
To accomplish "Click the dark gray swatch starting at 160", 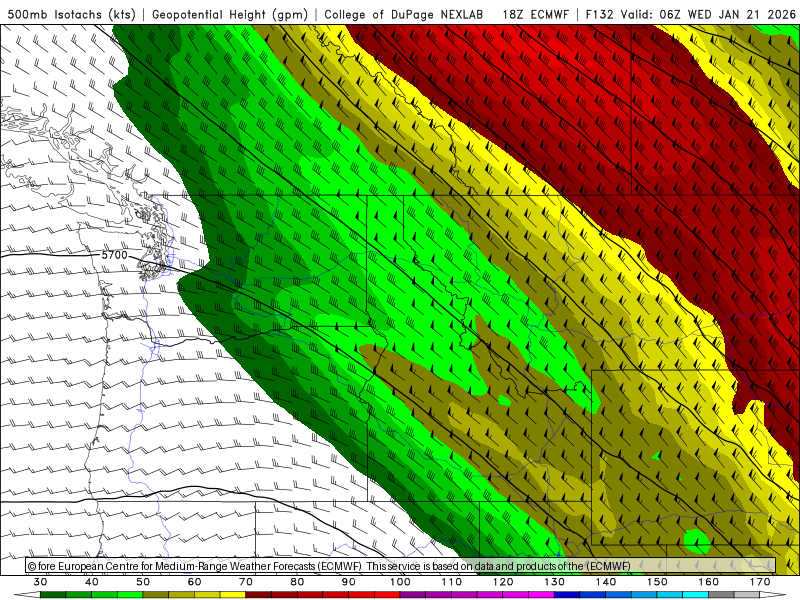I will [721, 595].
